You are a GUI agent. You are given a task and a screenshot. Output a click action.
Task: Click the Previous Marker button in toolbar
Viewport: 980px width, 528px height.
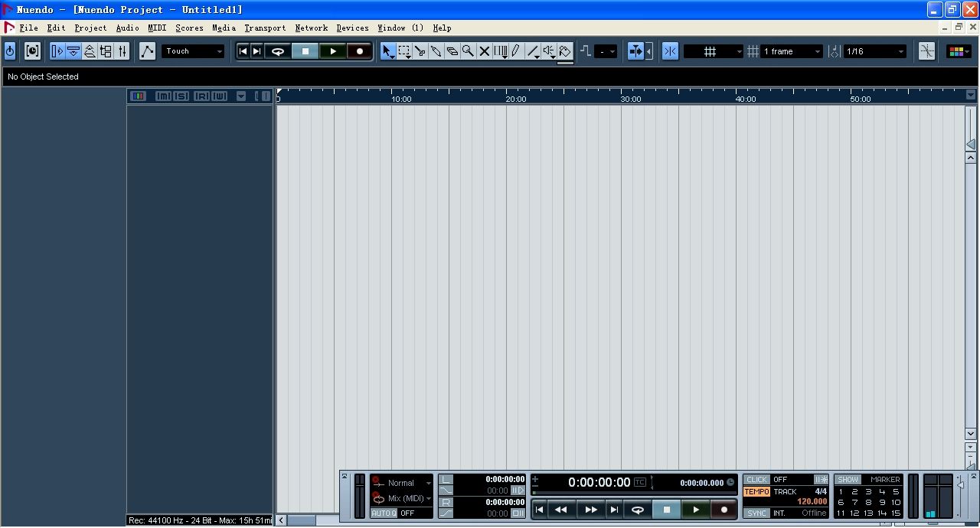pos(243,51)
